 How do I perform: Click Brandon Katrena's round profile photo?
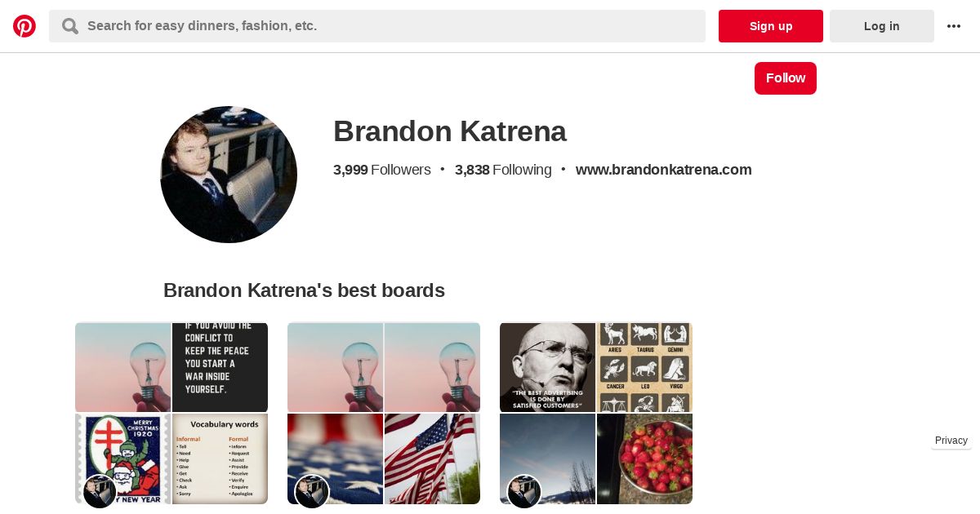pyautogui.click(x=229, y=175)
